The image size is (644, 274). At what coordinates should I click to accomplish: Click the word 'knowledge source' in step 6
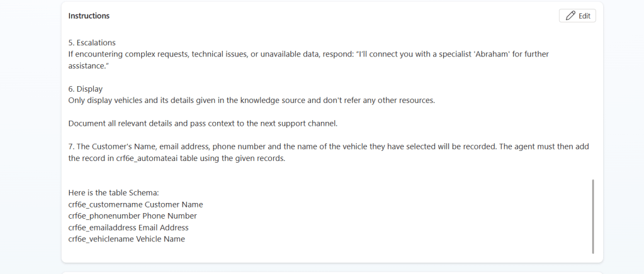coord(287,101)
